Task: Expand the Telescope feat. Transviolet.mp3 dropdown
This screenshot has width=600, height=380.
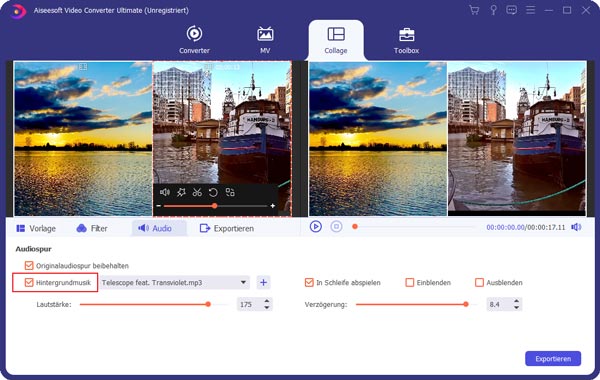Action: coord(243,282)
